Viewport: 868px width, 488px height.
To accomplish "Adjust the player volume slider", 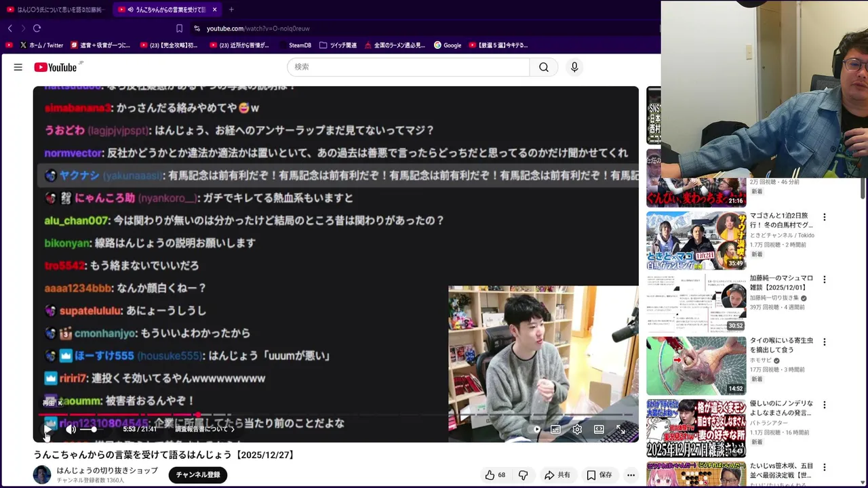I will (89, 429).
